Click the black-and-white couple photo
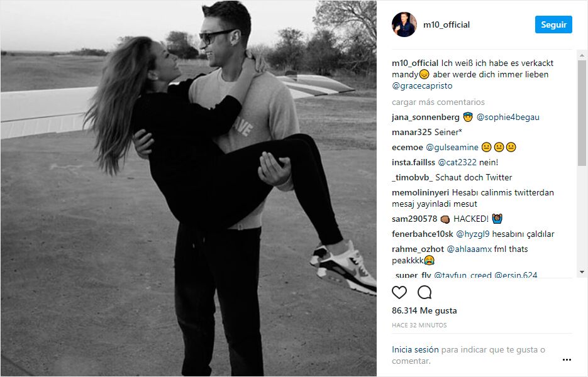The height and width of the screenshot is (377, 588). point(189,188)
